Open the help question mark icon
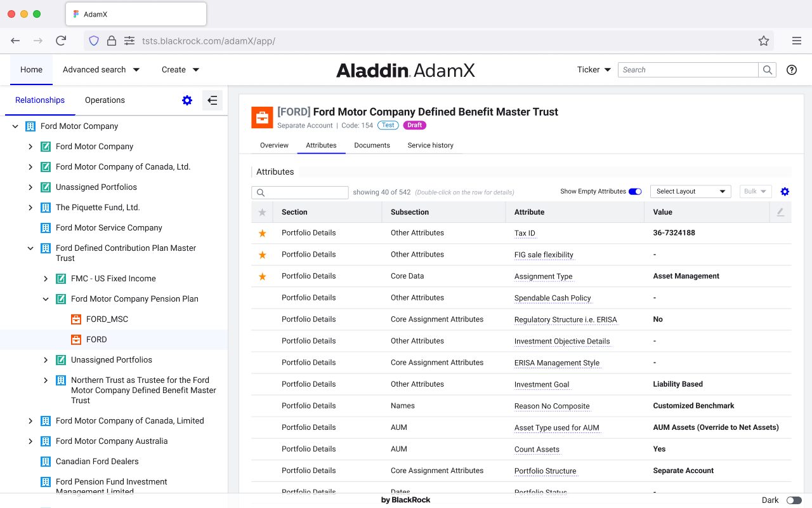 [x=792, y=70]
